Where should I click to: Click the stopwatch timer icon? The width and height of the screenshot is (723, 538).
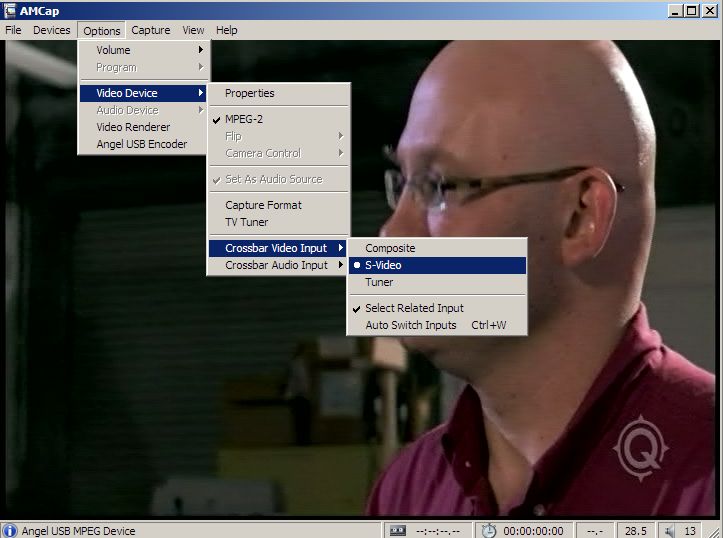pyautogui.click(x=489, y=531)
